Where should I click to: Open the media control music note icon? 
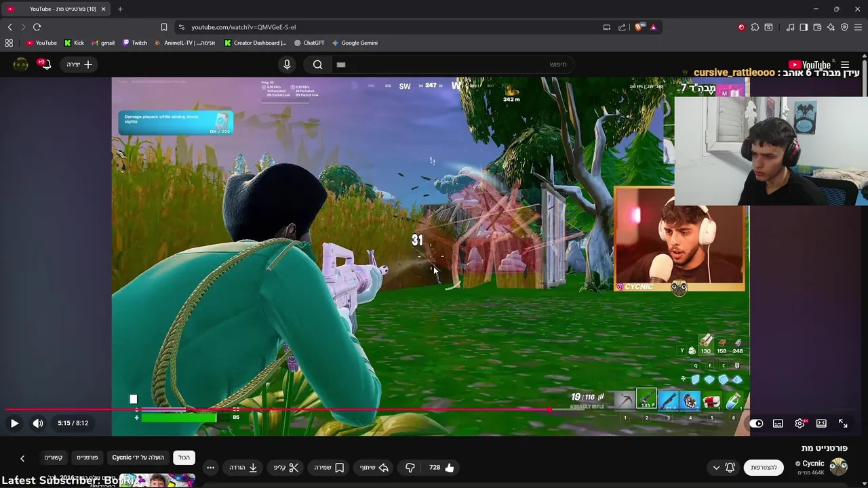(x=790, y=27)
